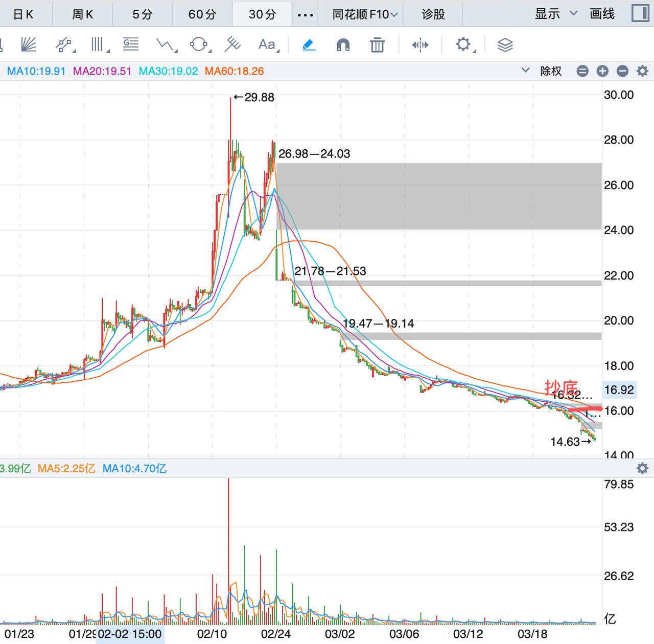Click the horizontal stretch arrows icon
Image resolution: width=654 pixels, height=644 pixels.
tap(420, 45)
